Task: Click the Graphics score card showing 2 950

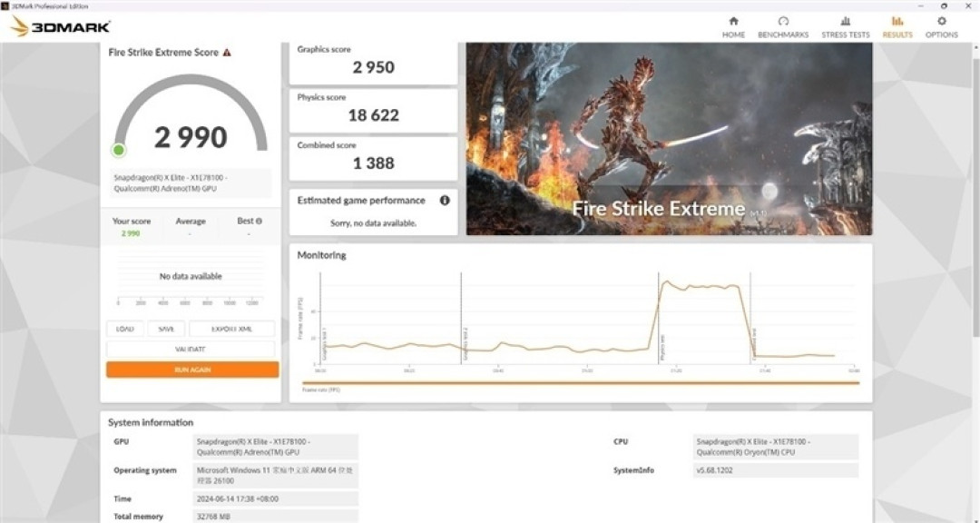Action: [373, 62]
